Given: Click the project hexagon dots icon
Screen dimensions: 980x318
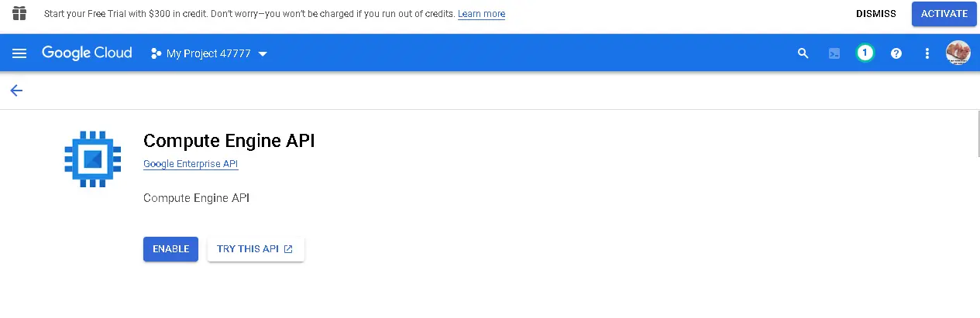Looking at the screenshot, I should click(156, 53).
